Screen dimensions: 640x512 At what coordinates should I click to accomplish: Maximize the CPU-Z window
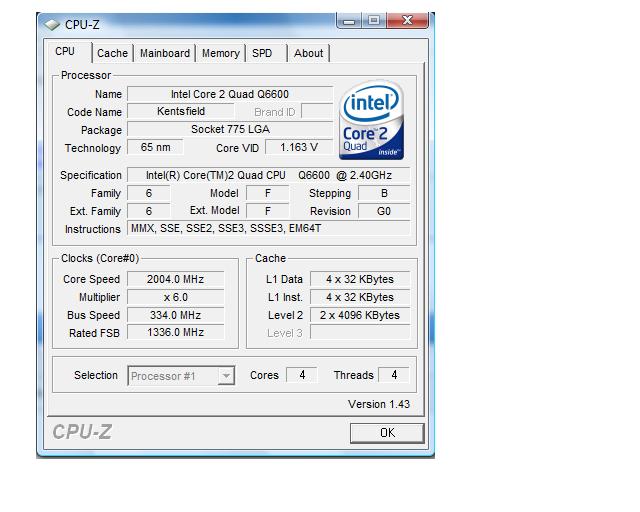click(x=373, y=20)
